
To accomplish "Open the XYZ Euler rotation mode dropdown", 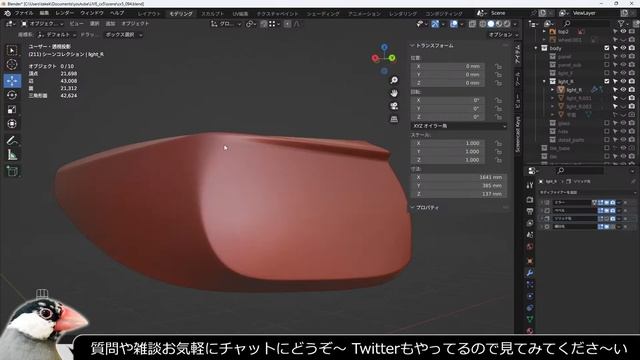I will pos(459,126).
